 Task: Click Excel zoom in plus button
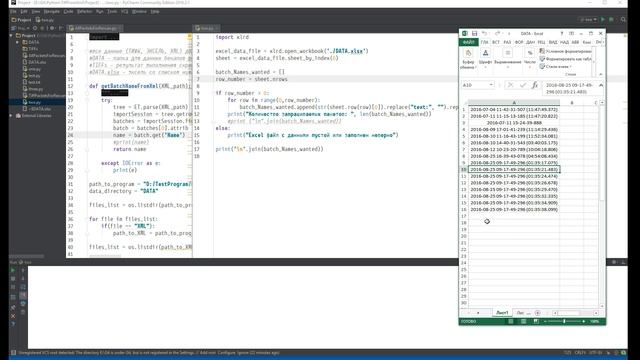coord(584,322)
